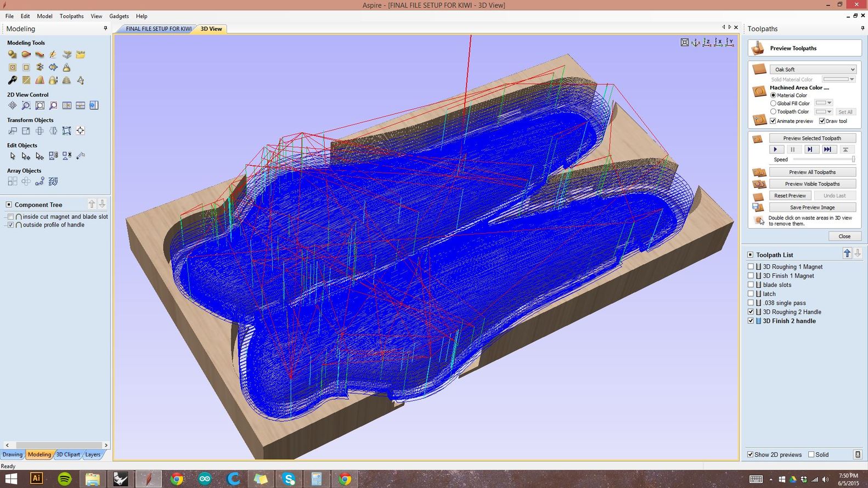Image resolution: width=868 pixels, height=488 pixels.
Task: Open the Sculpting tool (wrench icon)
Action: tap(12, 80)
